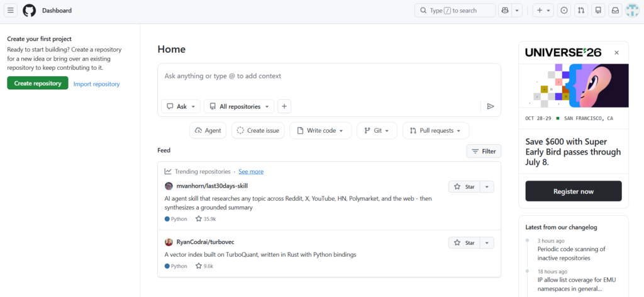The width and height of the screenshot is (644, 297).
Task: Click the 35.9k star count
Action: pyautogui.click(x=206, y=219)
